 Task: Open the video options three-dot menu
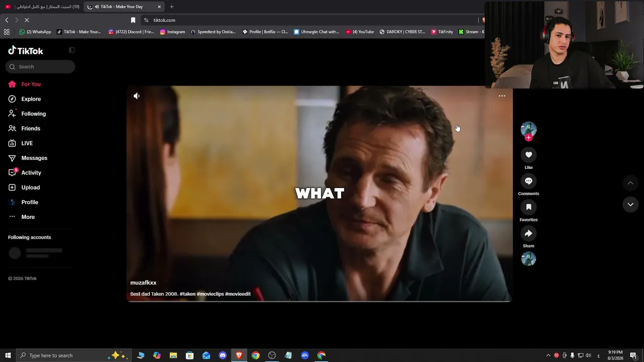(x=502, y=96)
